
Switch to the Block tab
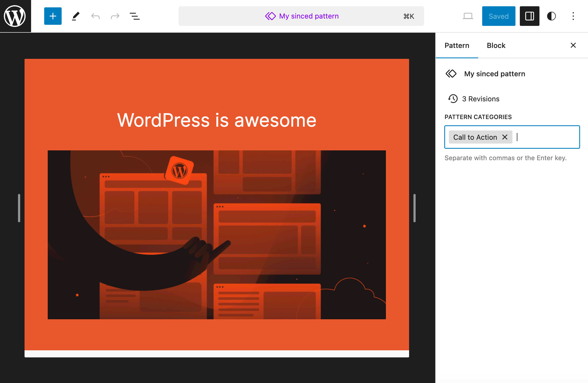coord(496,45)
